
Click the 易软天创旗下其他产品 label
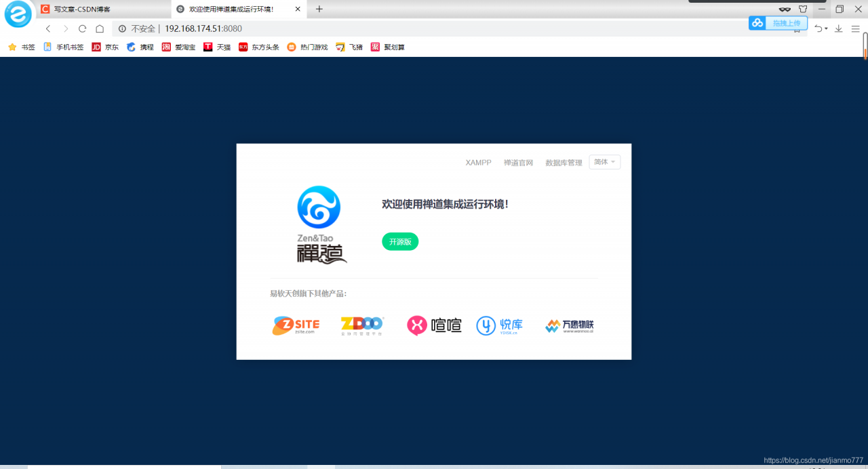(x=309, y=293)
